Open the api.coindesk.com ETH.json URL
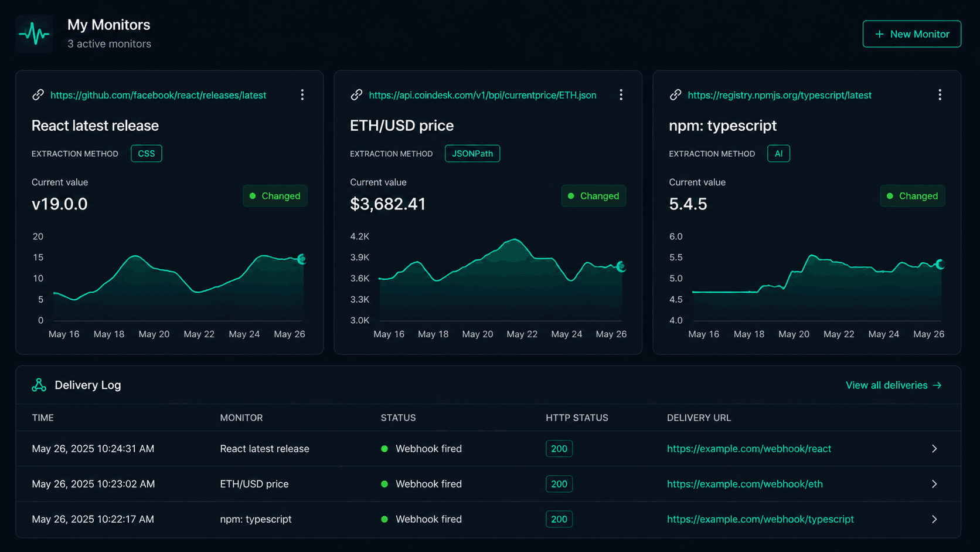This screenshot has width=980, height=552. click(482, 95)
